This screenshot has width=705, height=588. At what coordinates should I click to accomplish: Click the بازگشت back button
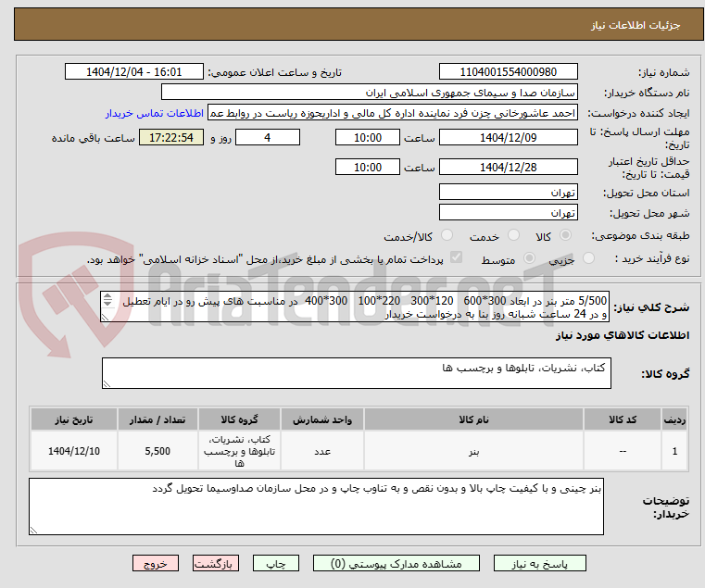pyautogui.click(x=216, y=563)
